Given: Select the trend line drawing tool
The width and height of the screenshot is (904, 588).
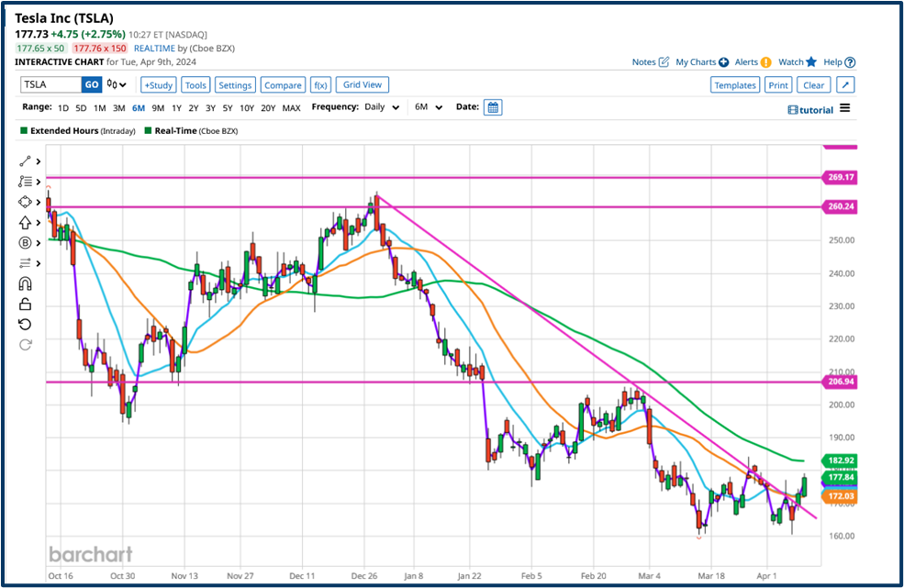Looking at the screenshot, I should pyautogui.click(x=25, y=161).
